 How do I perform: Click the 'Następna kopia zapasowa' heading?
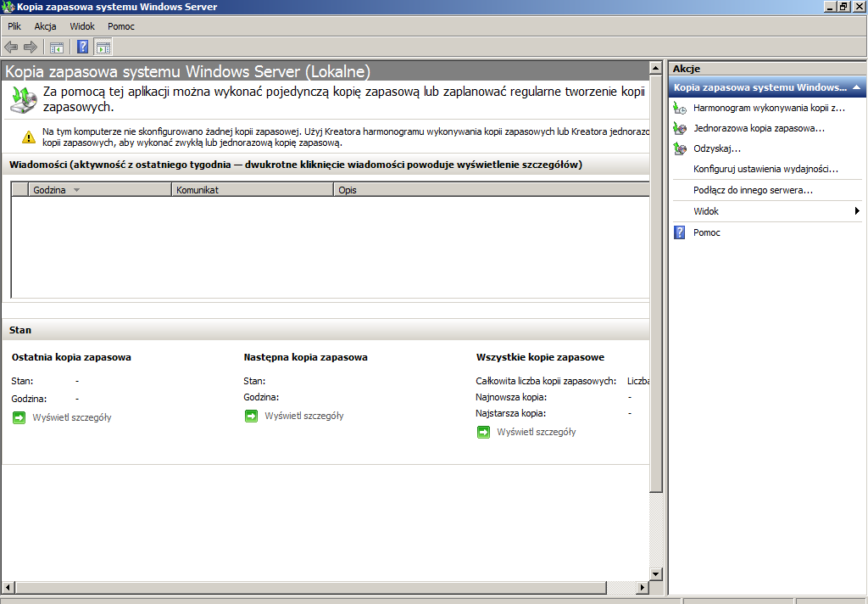tap(305, 357)
